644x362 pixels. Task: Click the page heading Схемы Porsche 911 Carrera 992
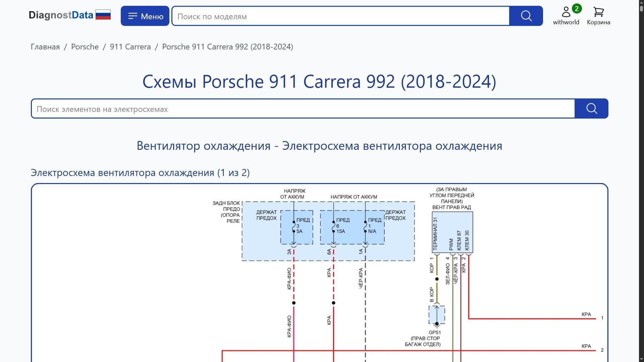coord(319,82)
